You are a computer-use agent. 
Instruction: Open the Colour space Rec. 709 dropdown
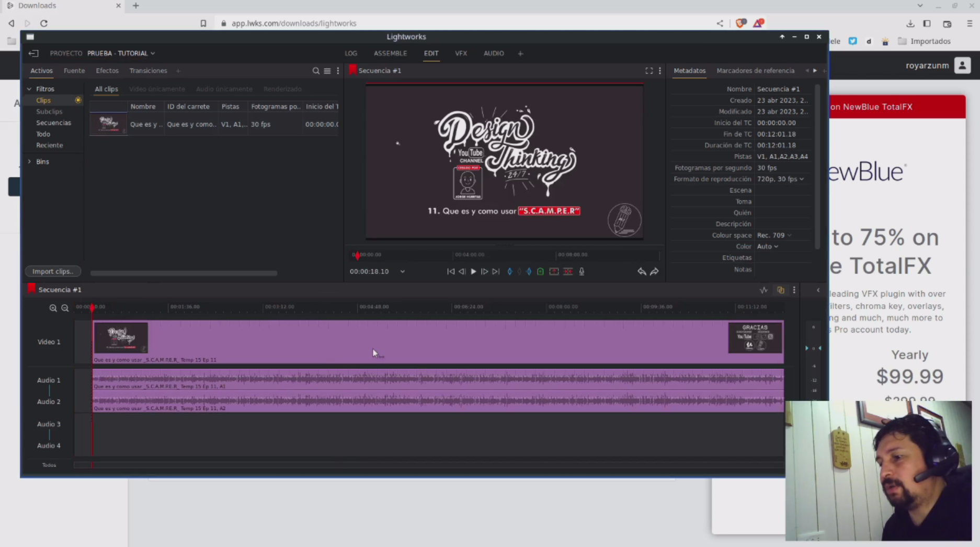[774, 235]
